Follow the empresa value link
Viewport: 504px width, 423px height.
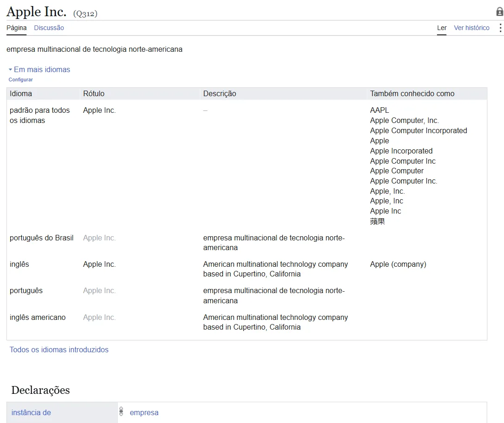point(144,412)
